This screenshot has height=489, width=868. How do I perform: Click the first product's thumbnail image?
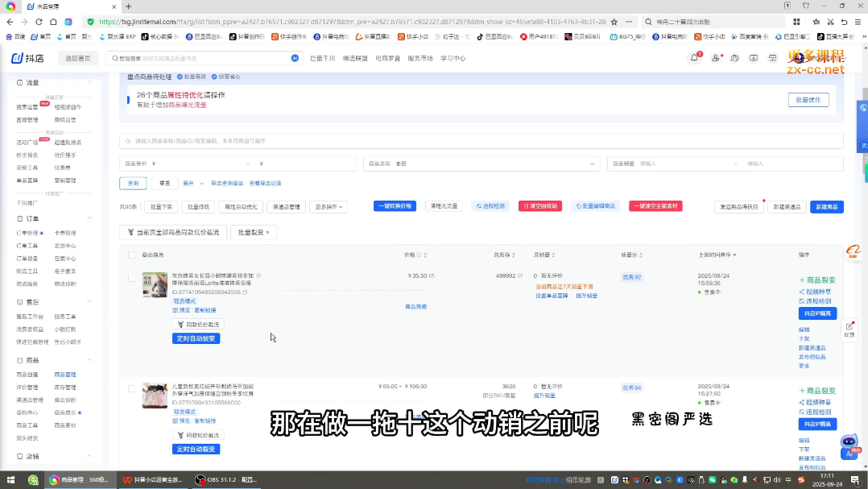[155, 285]
